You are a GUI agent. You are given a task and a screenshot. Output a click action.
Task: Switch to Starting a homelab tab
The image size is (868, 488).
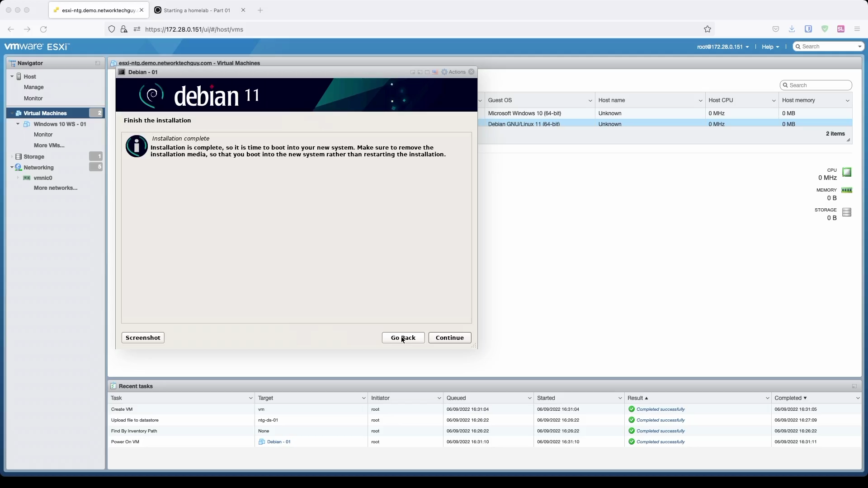[197, 10]
